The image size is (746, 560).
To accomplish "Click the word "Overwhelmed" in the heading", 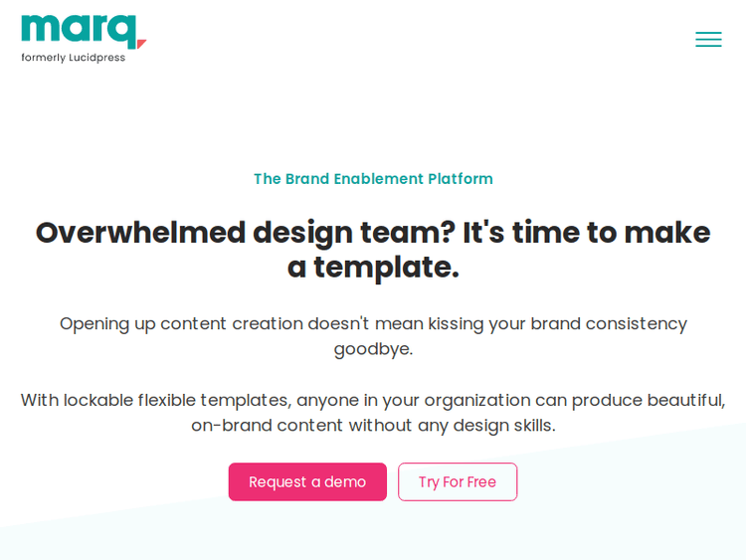I will click(x=139, y=233).
